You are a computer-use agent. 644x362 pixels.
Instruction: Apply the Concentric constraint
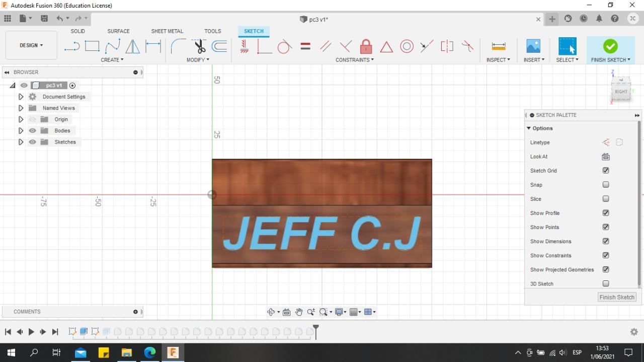point(407,46)
